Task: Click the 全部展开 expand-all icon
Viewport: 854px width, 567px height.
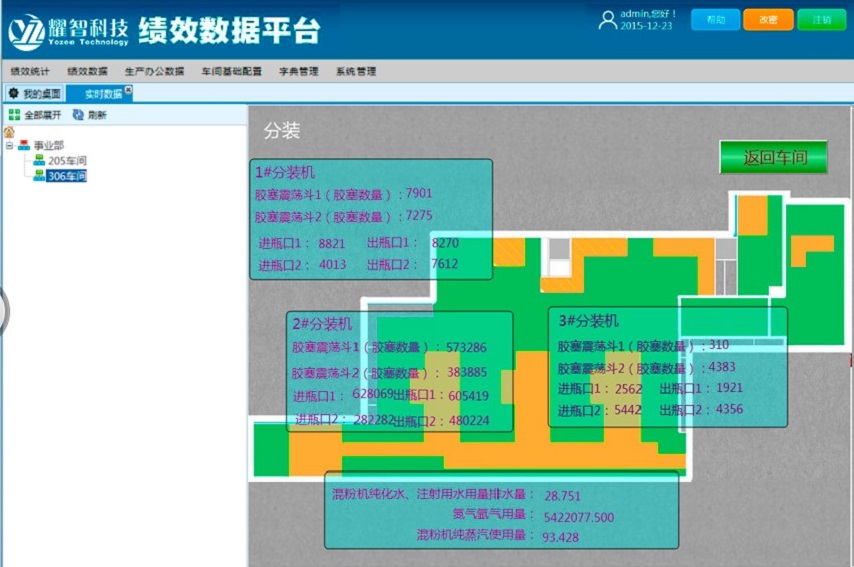Action: pos(14,115)
